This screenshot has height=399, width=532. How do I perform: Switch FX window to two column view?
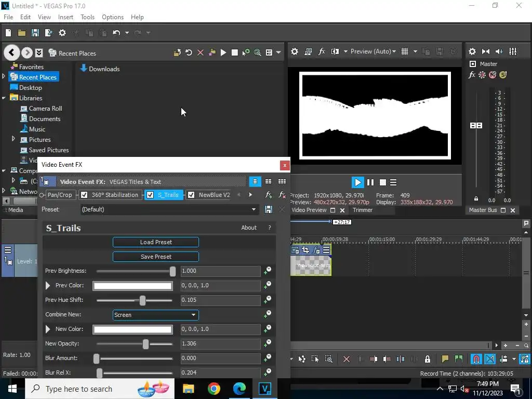coord(269,181)
